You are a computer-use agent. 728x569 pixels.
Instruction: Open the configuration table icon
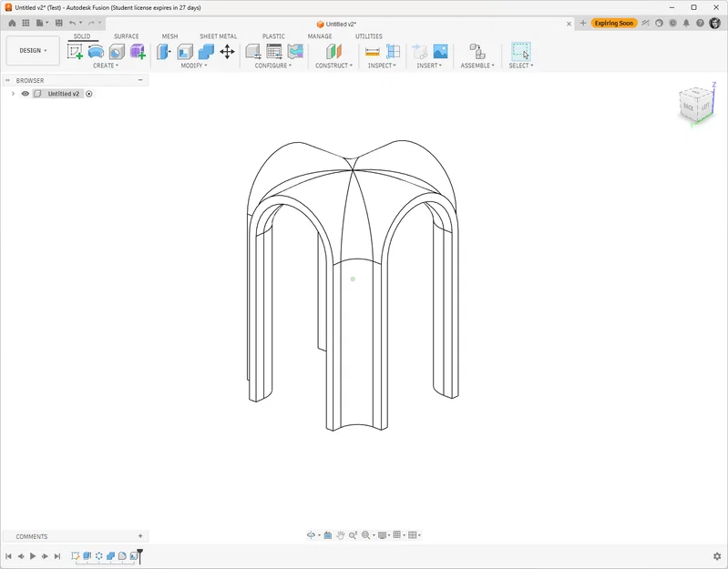[274, 52]
